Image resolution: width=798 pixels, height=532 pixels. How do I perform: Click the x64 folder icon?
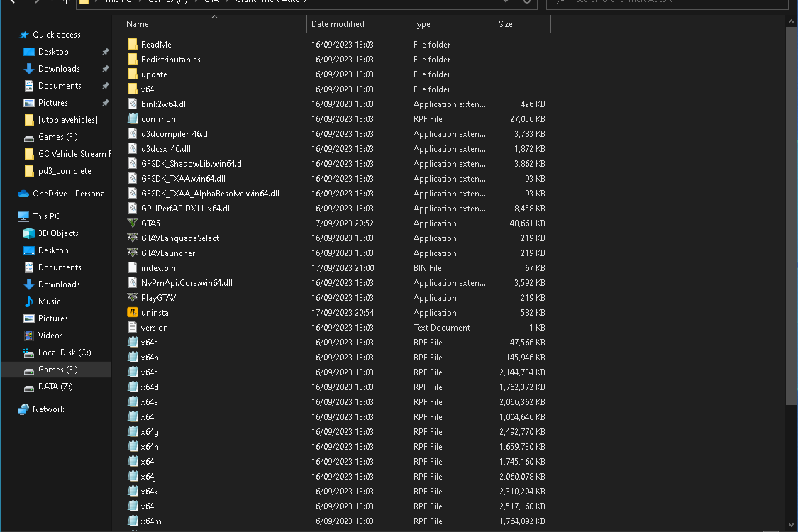[133, 89]
